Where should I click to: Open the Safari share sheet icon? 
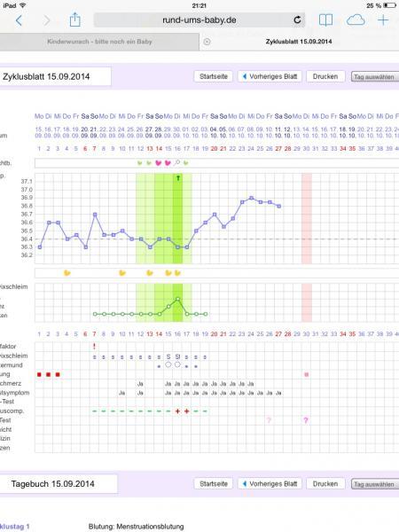[x=75, y=20]
